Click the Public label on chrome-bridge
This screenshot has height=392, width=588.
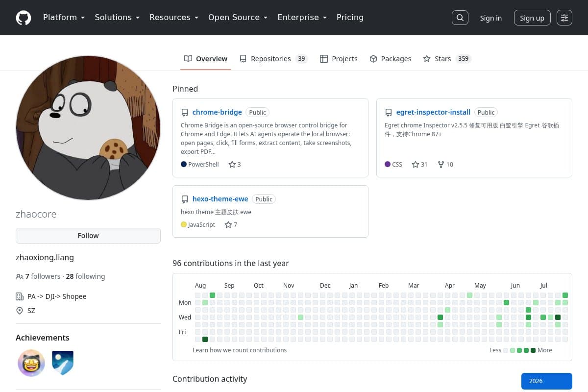click(258, 113)
